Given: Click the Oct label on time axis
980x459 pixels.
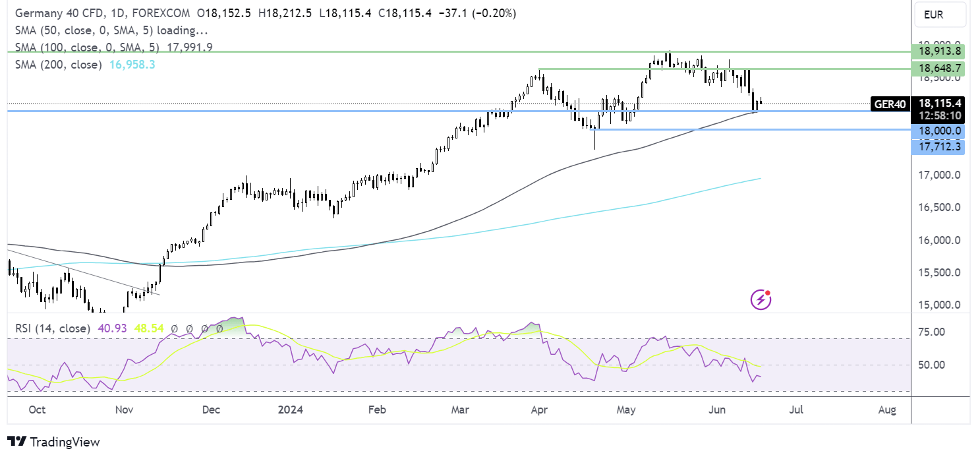Looking at the screenshot, I should pyautogui.click(x=37, y=410).
